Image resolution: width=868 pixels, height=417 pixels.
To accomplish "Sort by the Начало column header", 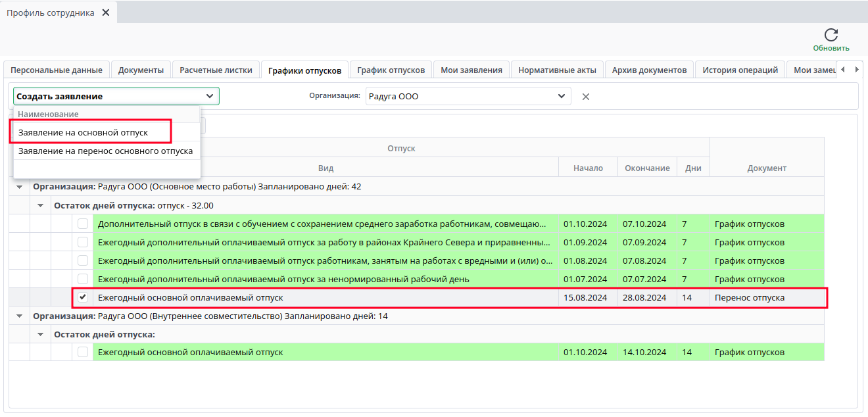I will point(587,168).
